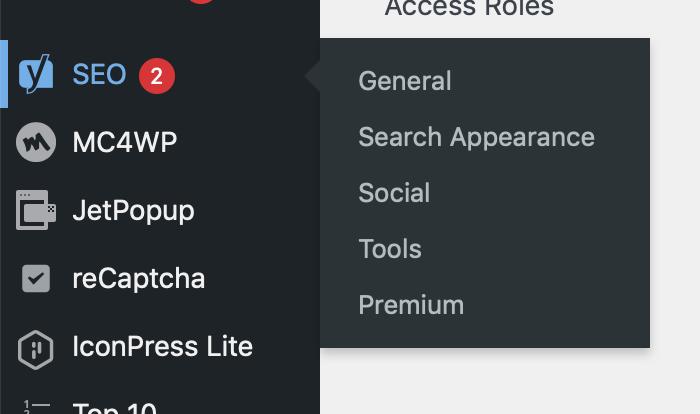Click the reCaptcha checkmark icon
The image size is (700, 414).
(36, 279)
